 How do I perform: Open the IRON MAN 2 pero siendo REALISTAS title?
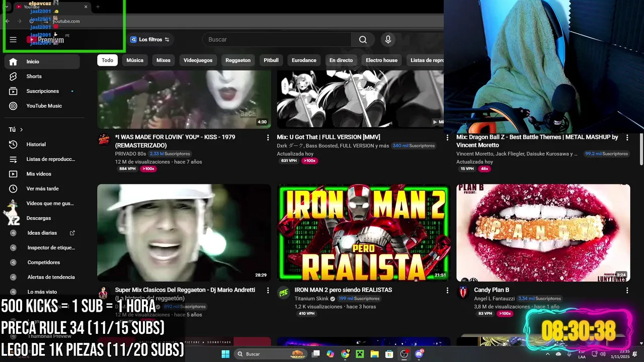pyautogui.click(x=343, y=290)
